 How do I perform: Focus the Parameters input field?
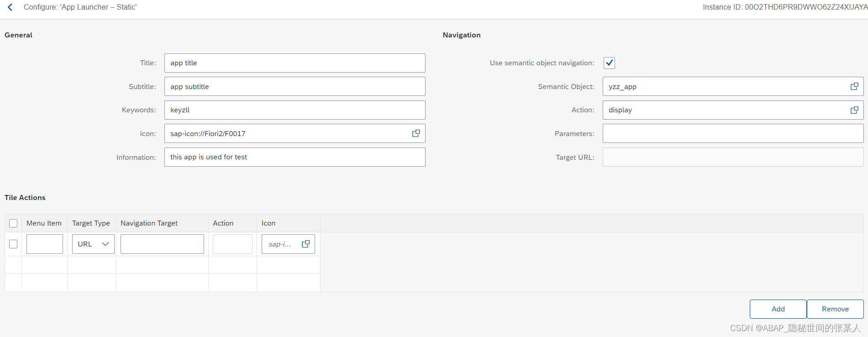pyautogui.click(x=733, y=133)
